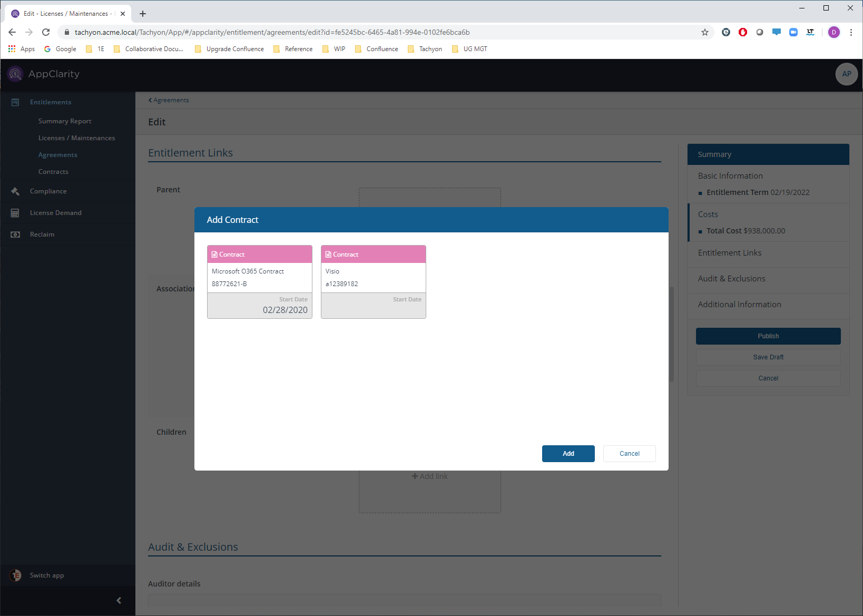Image resolution: width=863 pixels, height=616 pixels.
Task: Open the Chrome three-dot menu
Action: 851,32
